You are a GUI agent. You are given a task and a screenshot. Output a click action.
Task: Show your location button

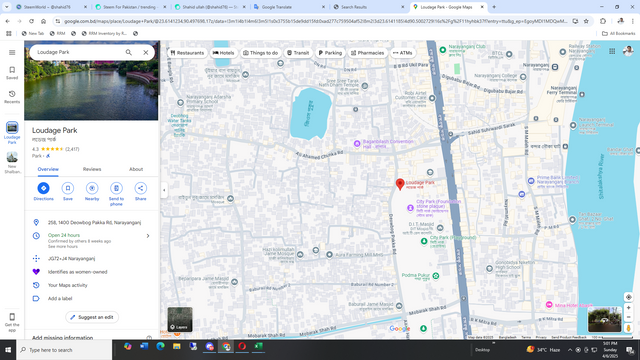(628, 297)
